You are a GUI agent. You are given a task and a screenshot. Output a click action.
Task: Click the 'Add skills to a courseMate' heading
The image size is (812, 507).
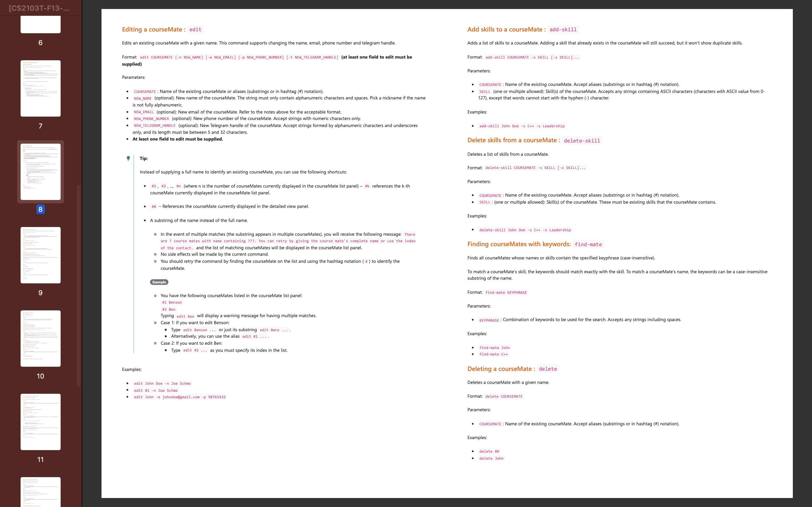506,30
